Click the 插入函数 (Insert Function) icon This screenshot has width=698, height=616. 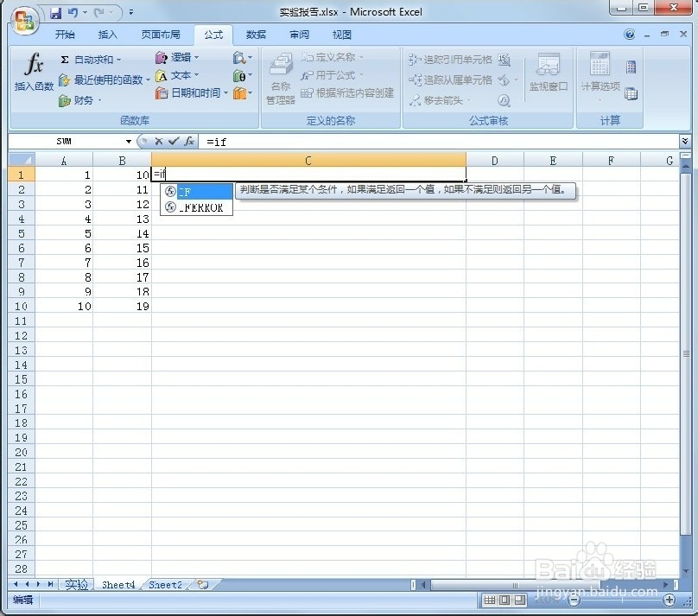click(x=33, y=73)
